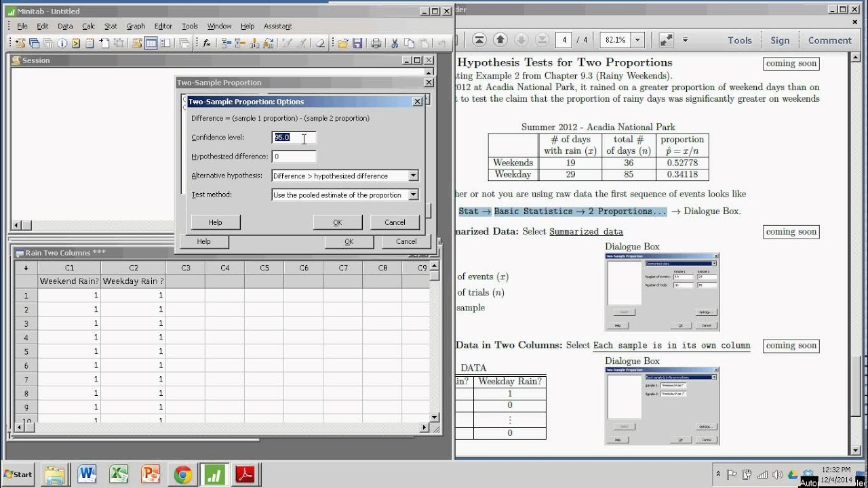Click the Save floppy disk toolbar icon
This screenshot has height=488, width=868.
(357, 43)
